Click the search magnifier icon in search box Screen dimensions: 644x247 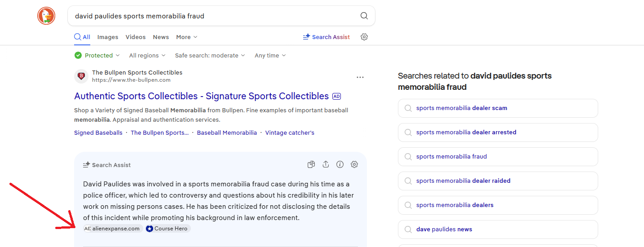click(364, 16)
